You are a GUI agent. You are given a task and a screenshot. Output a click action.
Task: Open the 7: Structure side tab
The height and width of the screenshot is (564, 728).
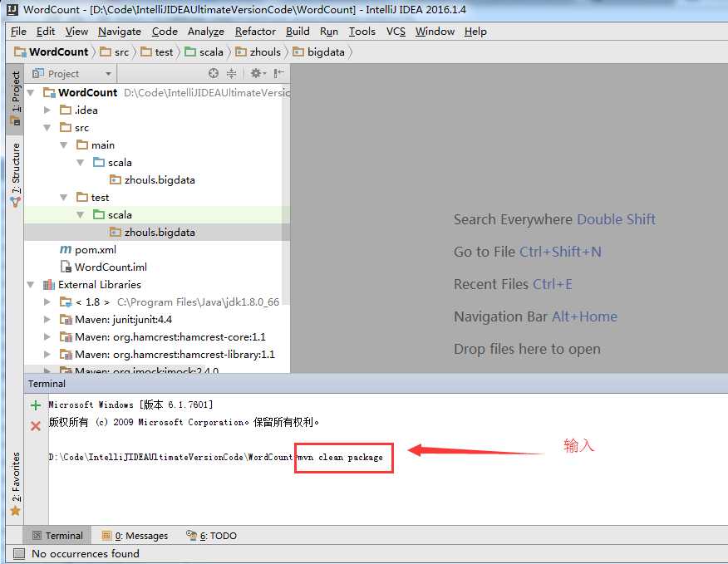[16, 174]
